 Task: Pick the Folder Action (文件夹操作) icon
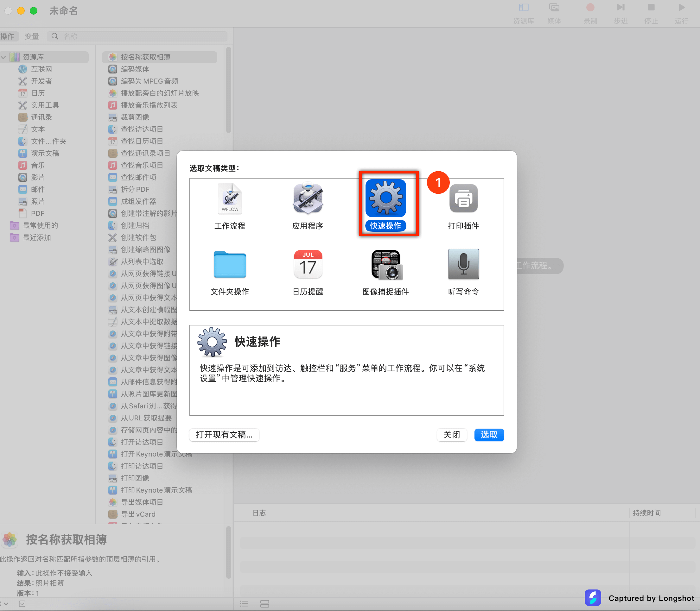tap(230, 265)
